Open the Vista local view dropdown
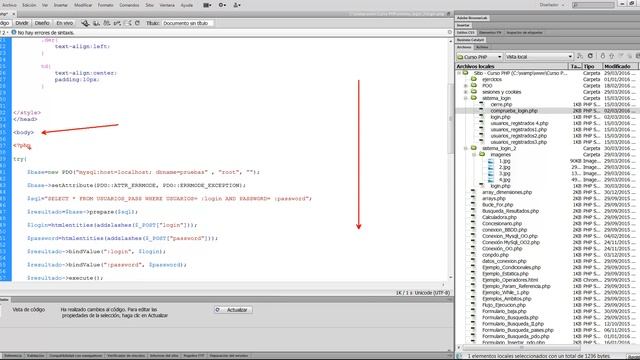640x360 pixels. click(x=539, y=57)
